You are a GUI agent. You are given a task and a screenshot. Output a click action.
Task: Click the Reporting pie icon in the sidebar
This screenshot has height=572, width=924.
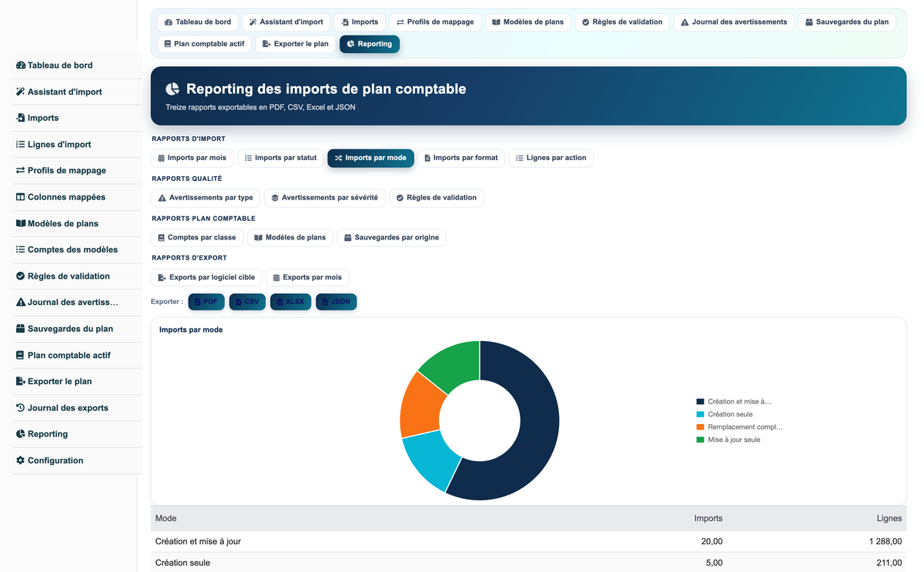click(x=21, y=433)
